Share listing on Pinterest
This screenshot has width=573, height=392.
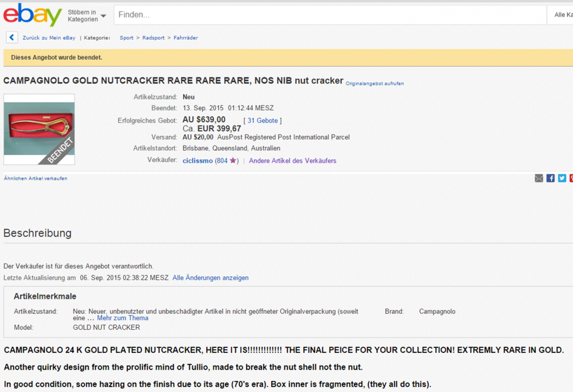coord(571,178)
